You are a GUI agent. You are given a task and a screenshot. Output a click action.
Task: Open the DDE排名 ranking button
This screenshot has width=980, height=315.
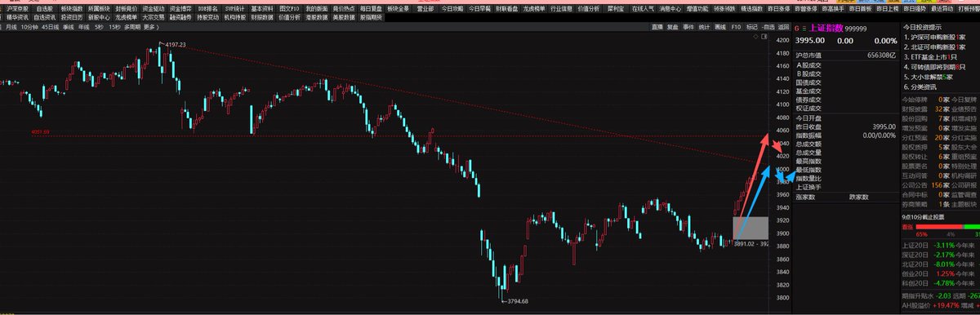tap(207, 8)
